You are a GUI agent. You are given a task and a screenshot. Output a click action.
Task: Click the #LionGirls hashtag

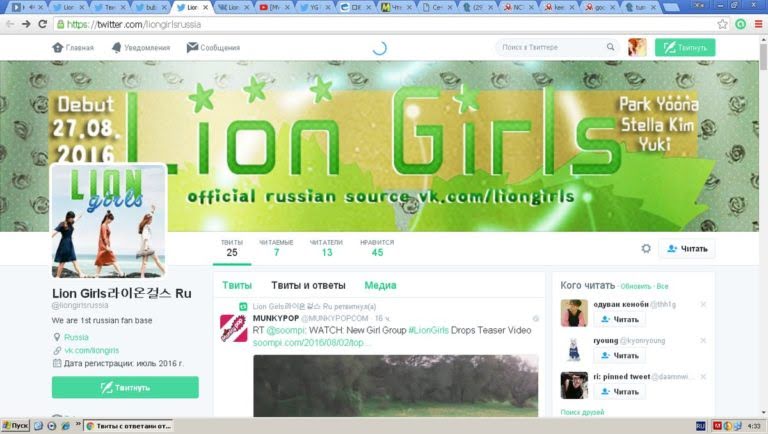(428, 330)
